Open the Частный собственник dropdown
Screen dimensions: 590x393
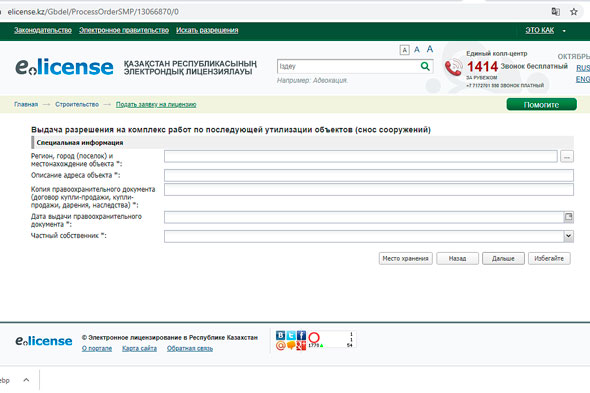(569, 236)
